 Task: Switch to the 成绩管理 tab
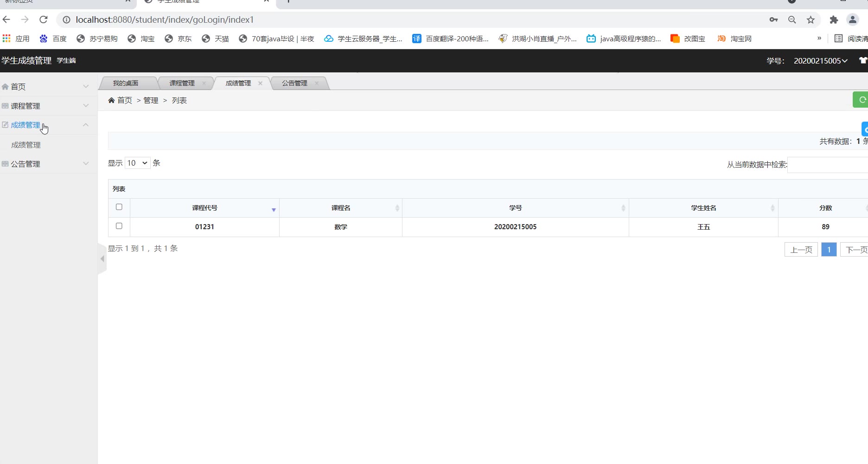pos(238,83)
